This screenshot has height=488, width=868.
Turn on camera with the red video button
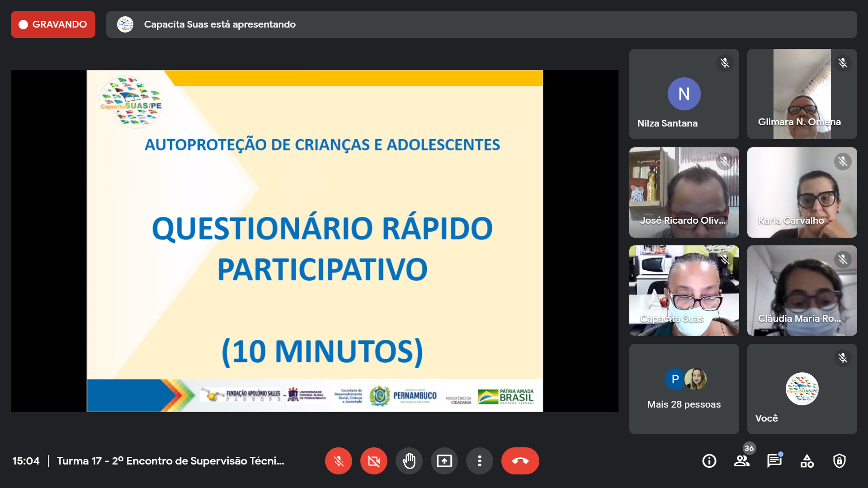(x=374, y=461)
